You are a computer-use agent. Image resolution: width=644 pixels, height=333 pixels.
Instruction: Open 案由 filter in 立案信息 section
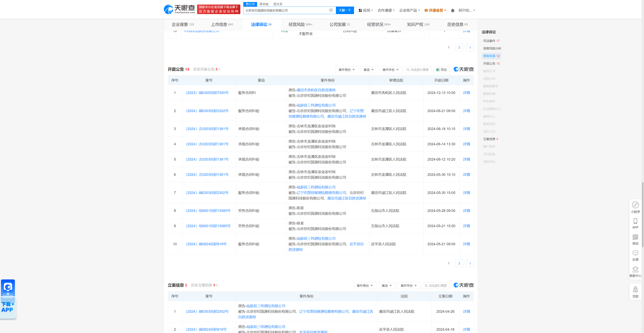(387, 286)
